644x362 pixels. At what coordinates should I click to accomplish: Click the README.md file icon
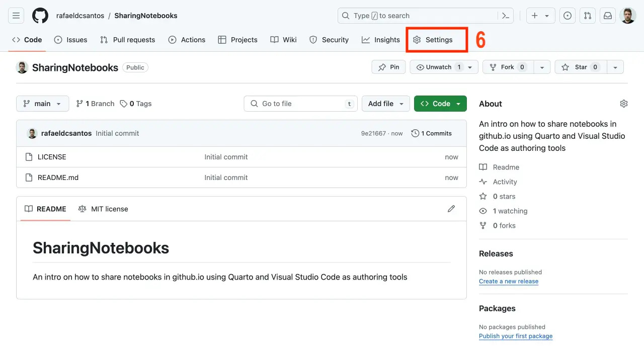pyautogui.click(x=29, y=177)
